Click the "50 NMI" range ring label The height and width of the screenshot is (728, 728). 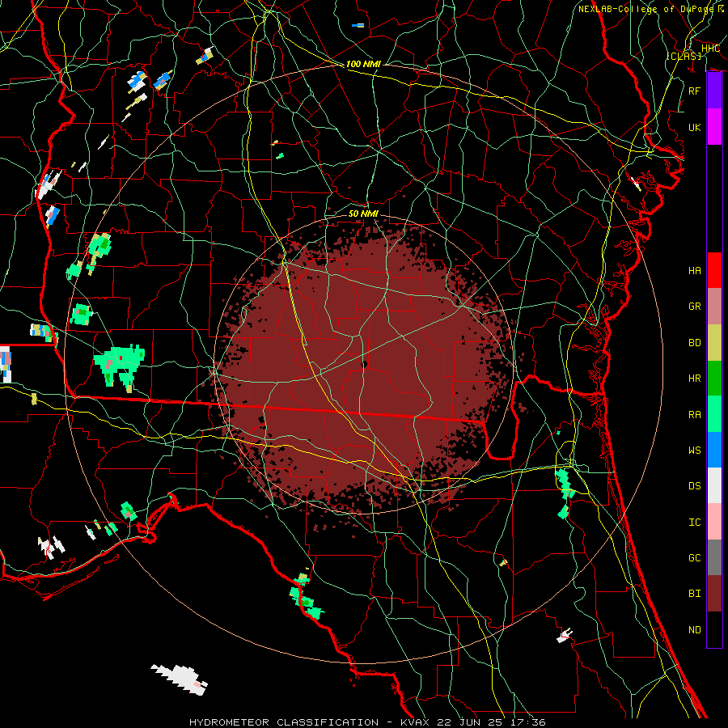click(363, 214)
